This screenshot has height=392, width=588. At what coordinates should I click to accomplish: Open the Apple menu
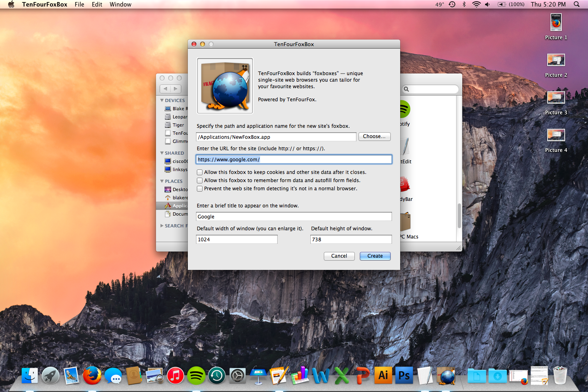tap(11, 4)
